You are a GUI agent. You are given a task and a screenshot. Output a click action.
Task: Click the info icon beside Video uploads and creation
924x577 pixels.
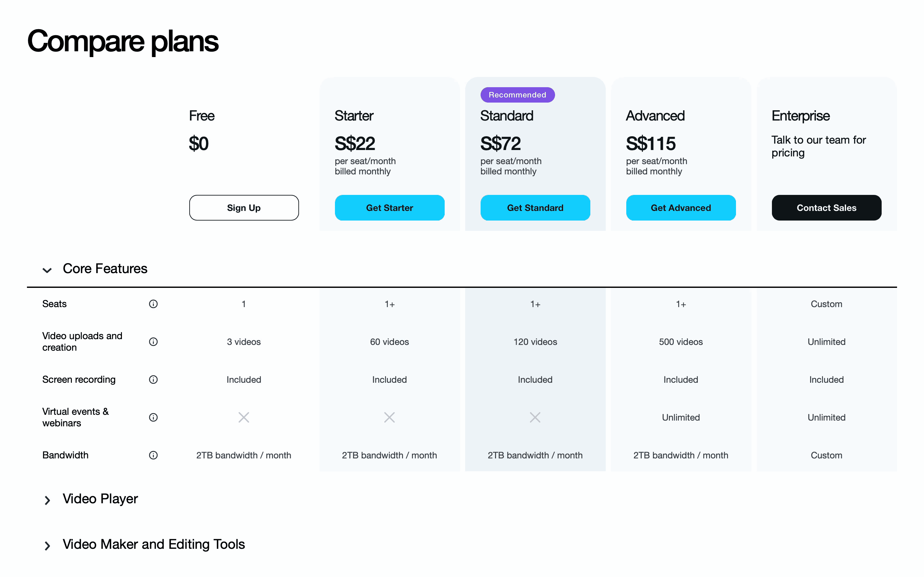coord(153,341)
